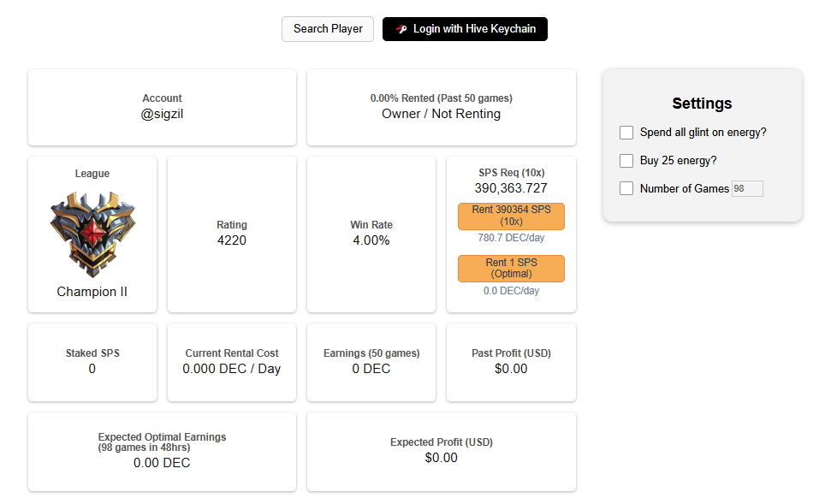Select the Rating 4220 card
Viewport: 831px width, 504px height.
pyautogui.click(x=232, y=234)
